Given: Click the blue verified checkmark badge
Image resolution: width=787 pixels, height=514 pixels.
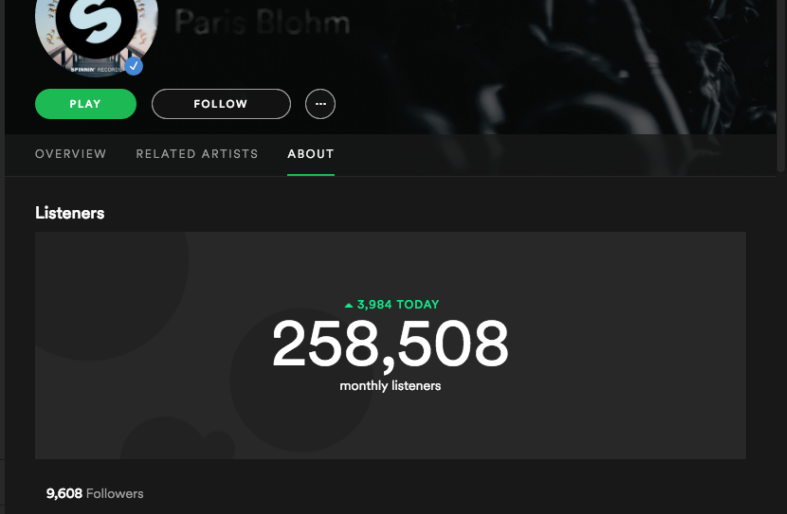Looking at the screenshot, I should [x=134, y=66].
